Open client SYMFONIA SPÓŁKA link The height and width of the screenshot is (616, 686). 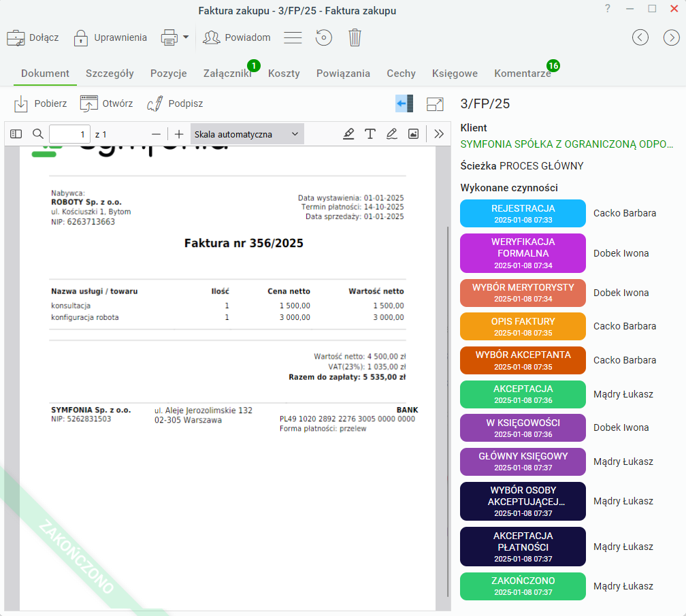[x=566, y=144]
